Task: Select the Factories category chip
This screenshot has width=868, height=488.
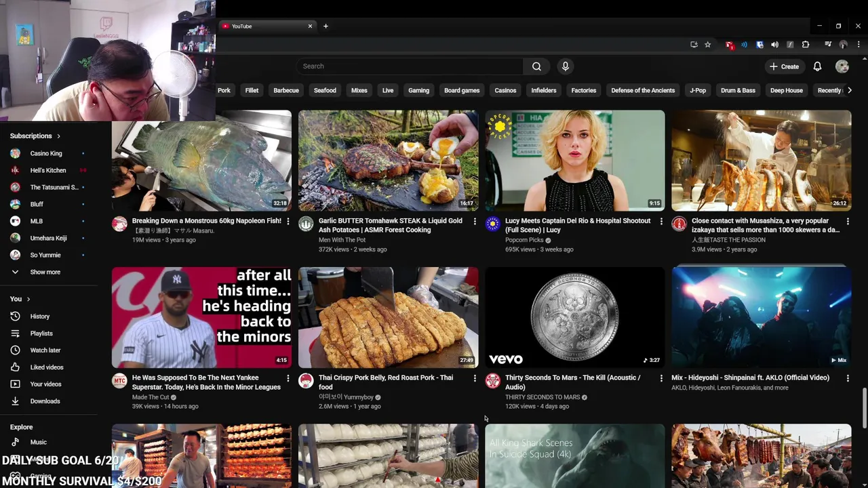Action: coord(583,90)
